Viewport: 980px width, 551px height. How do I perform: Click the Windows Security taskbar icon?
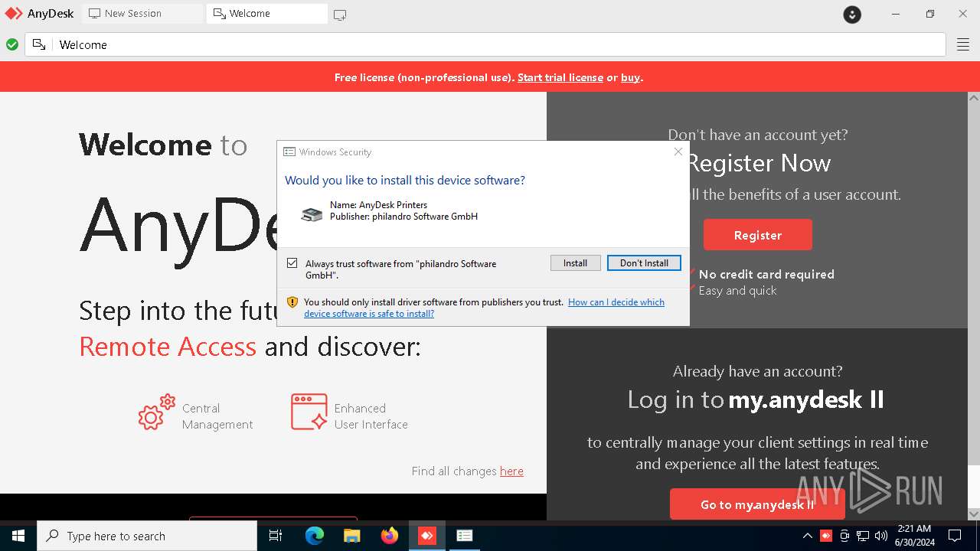click(x=464, y=536)
